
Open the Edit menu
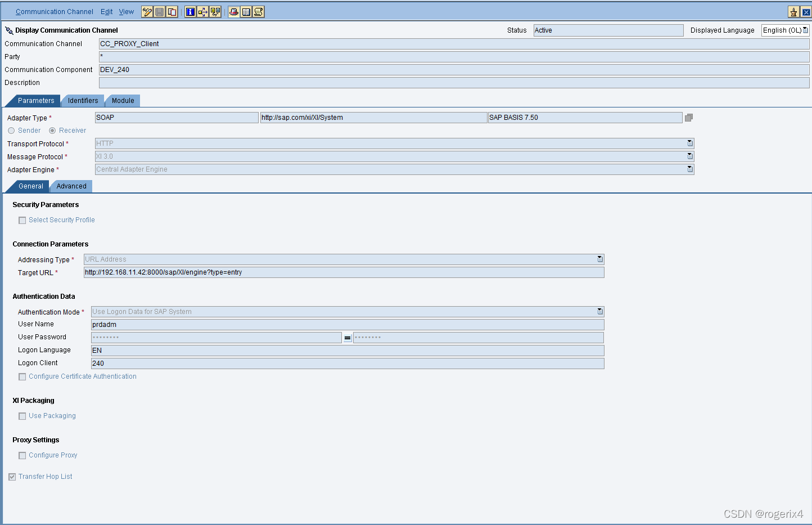106,12
